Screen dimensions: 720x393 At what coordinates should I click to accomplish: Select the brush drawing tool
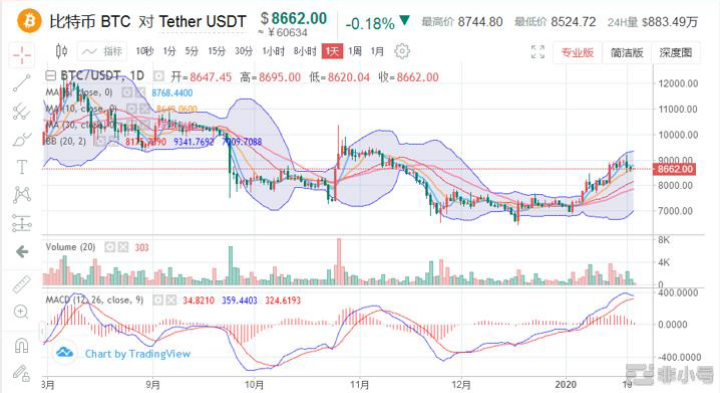(x=21, y=139)
